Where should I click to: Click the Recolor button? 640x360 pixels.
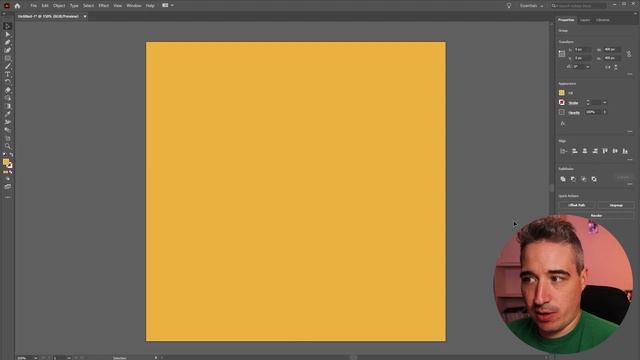(596, 216)
